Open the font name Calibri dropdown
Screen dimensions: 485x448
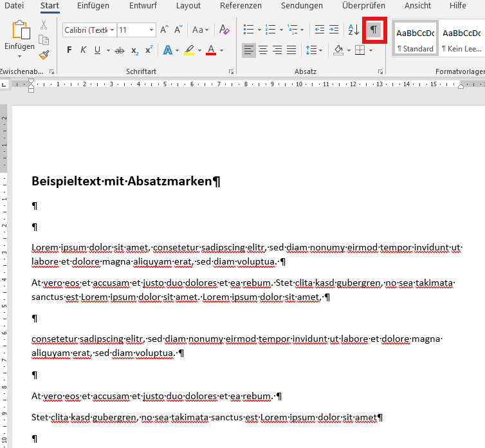[113, 30]
